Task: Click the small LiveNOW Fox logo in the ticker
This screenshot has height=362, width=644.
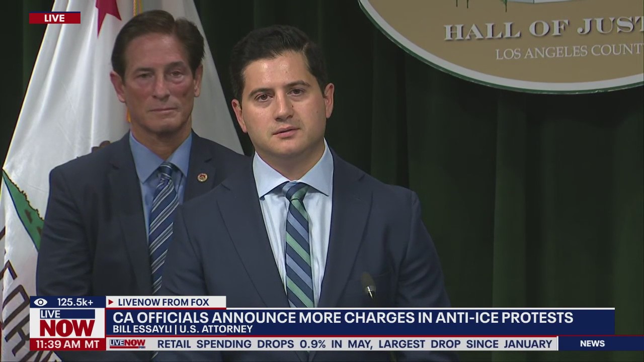Action: click(x=128, y=344)
